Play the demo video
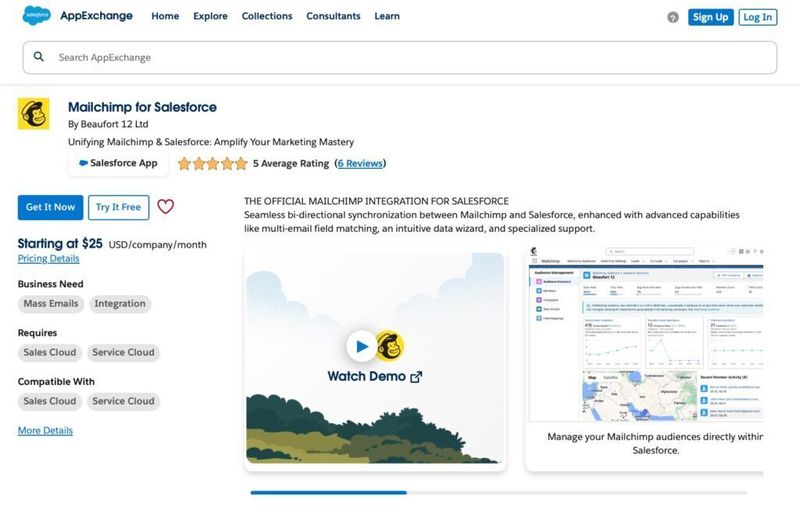The image size is (800, 517). tap(362, 346)
